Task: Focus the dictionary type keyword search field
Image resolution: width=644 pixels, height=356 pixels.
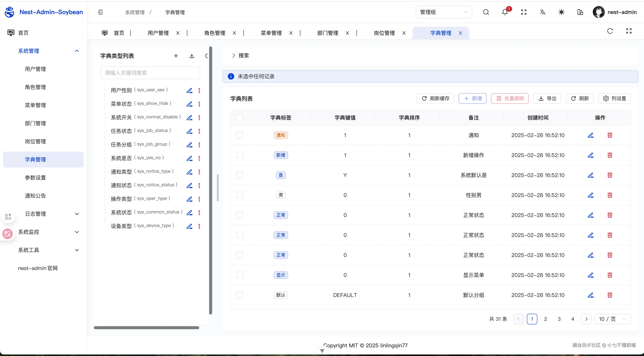Action: click(x=150, y=73)
